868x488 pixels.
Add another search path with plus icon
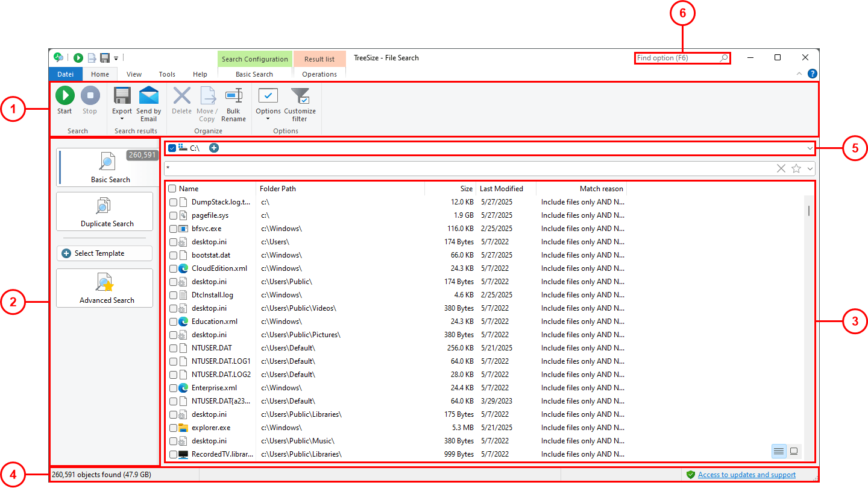(x=214, y=148)
